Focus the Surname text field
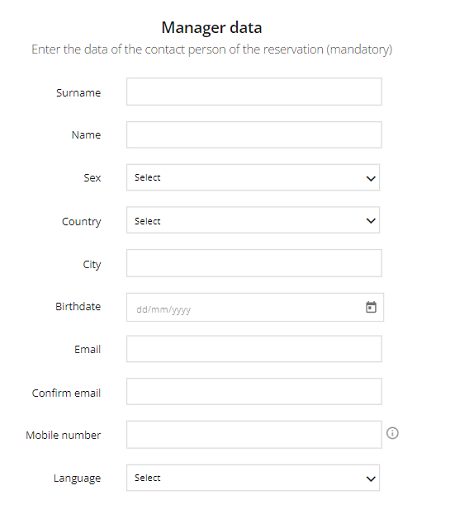The height and width of the screenshot is (509, 450). 254,92
